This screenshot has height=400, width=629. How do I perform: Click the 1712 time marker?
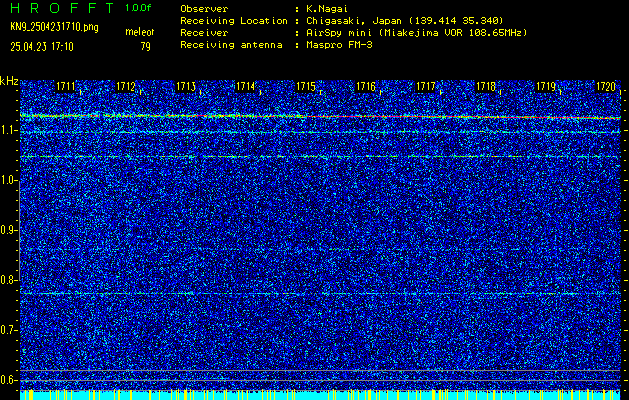[x=126, y=86]
